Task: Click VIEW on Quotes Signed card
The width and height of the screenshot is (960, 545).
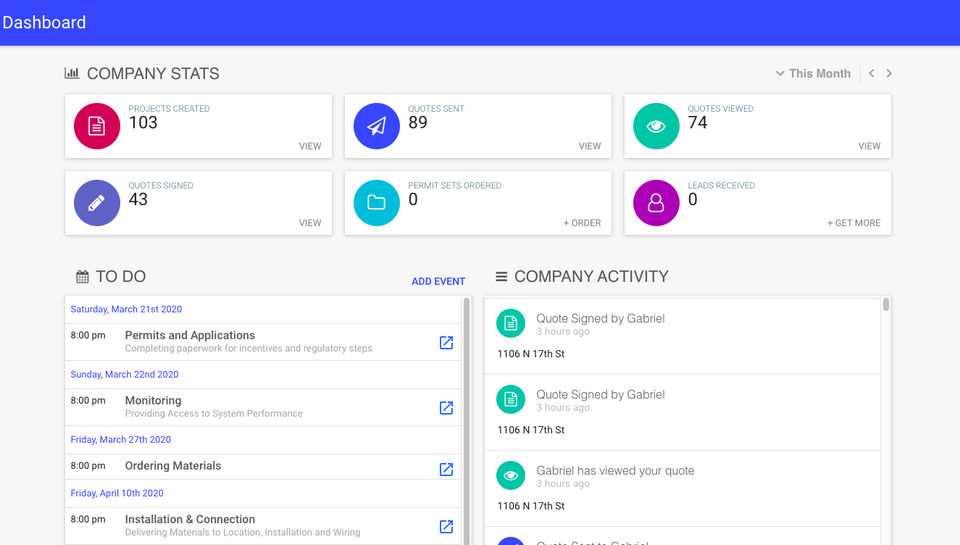Action: coord(310,223)
